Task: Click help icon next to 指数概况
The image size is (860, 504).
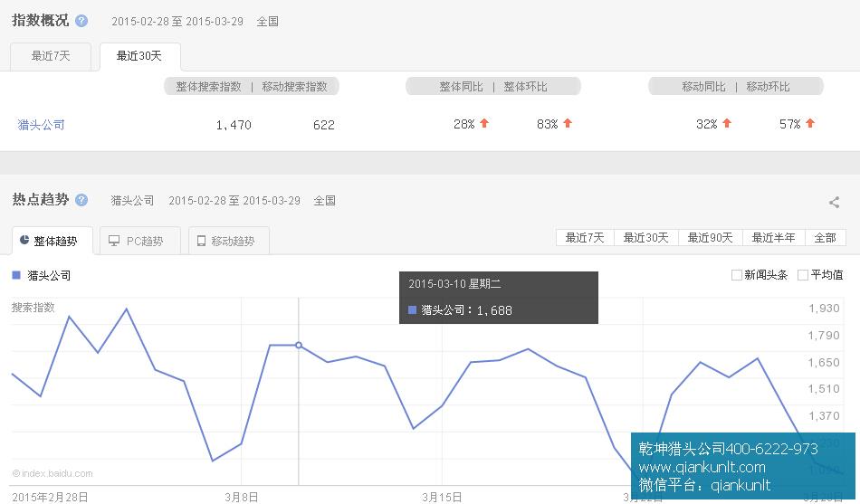Action: [x=82, y=21]
